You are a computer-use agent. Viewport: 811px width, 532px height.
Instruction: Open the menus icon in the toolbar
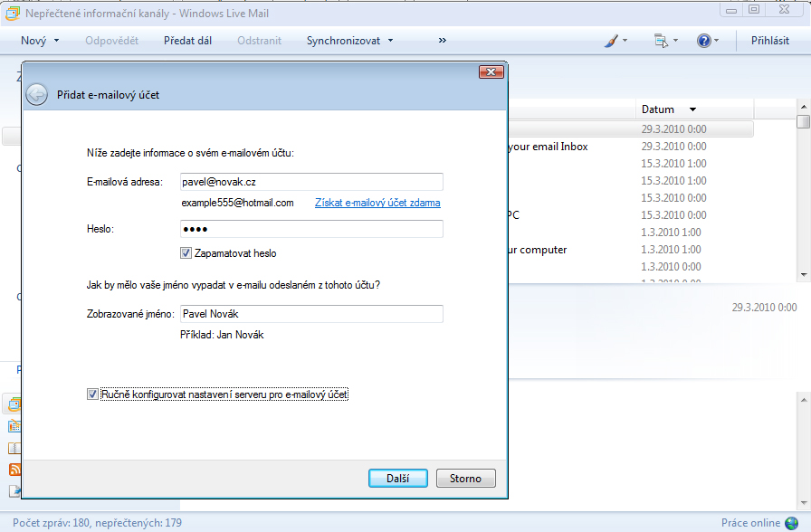click(x=661, y=41)
